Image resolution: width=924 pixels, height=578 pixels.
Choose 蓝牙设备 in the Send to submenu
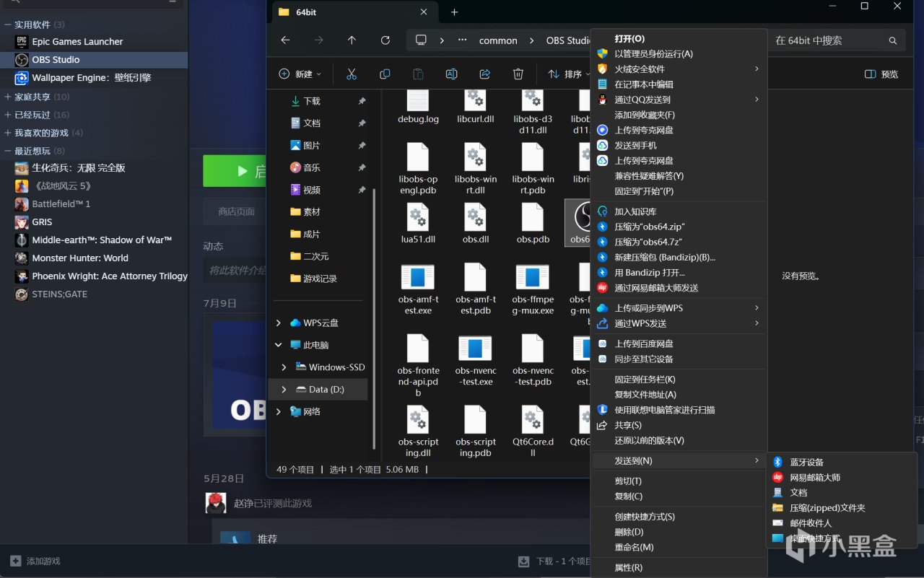tap(842, 463)
